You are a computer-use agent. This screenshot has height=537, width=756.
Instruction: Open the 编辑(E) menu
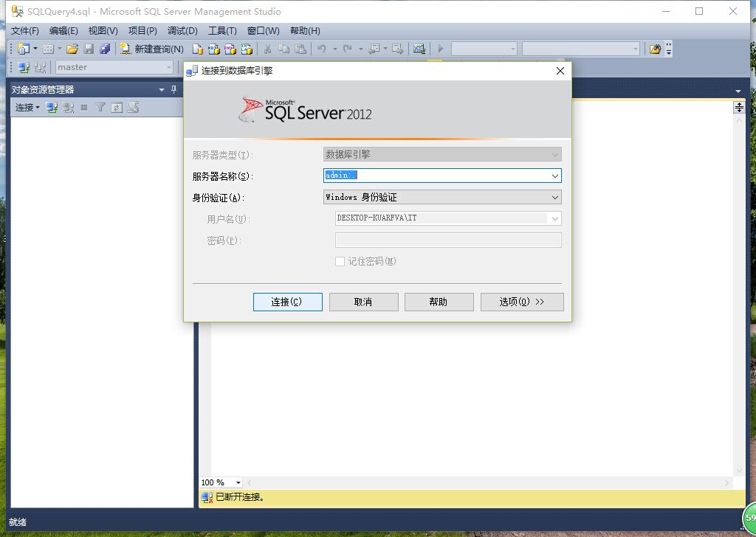[x=63, y=31]
